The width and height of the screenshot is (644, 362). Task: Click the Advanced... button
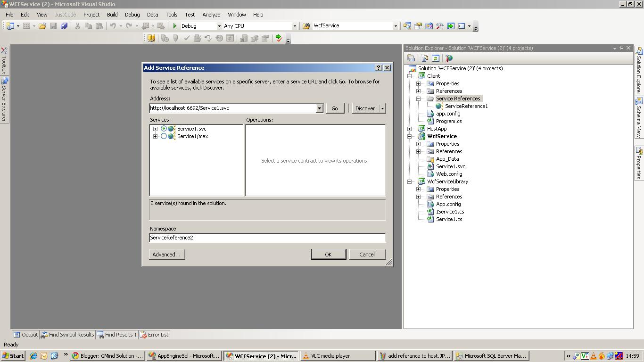(167, 255)
